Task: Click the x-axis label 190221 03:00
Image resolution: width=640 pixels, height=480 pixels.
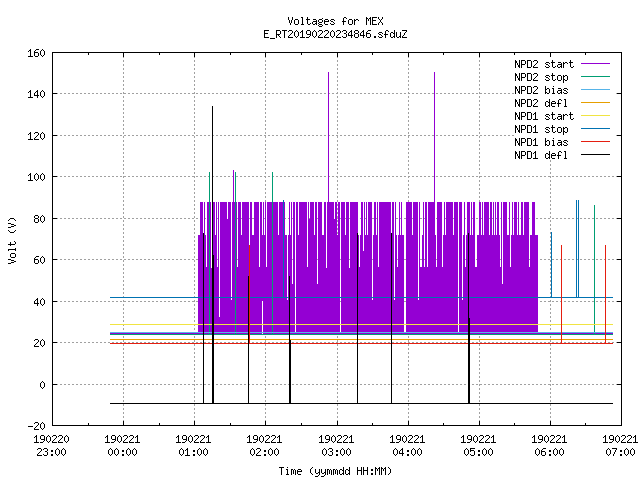Action: [x=336, y=446]
